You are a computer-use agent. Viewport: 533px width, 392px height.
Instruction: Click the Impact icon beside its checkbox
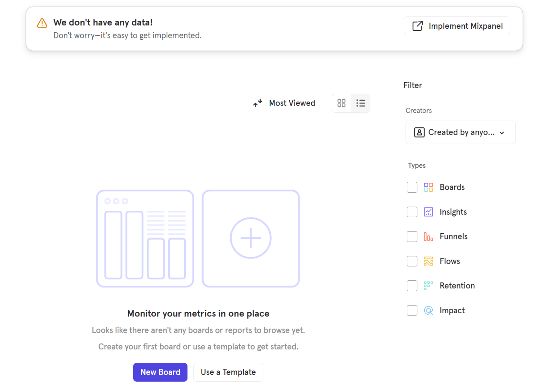click(x=429, y=310)
